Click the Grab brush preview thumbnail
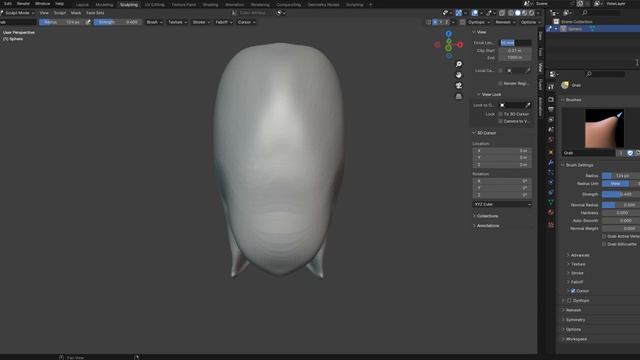The height and width of the screenshot is (360, 640). [x=604, y=129]
